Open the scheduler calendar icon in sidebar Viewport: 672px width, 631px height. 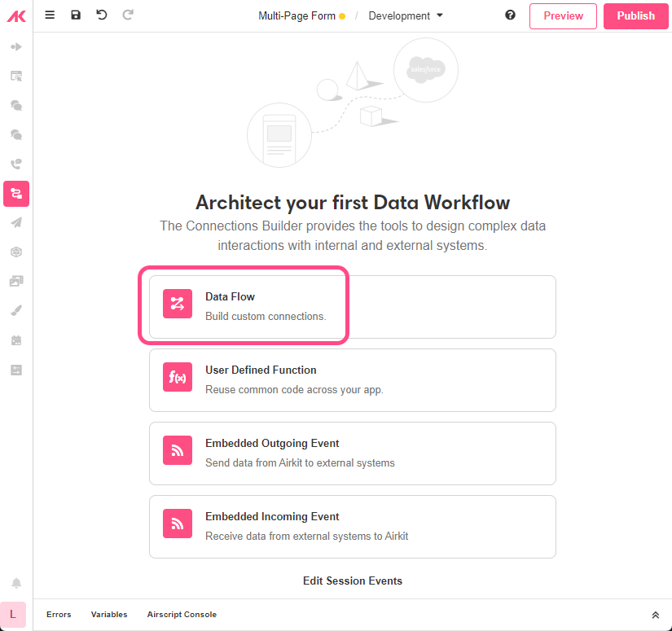[16, 340]
